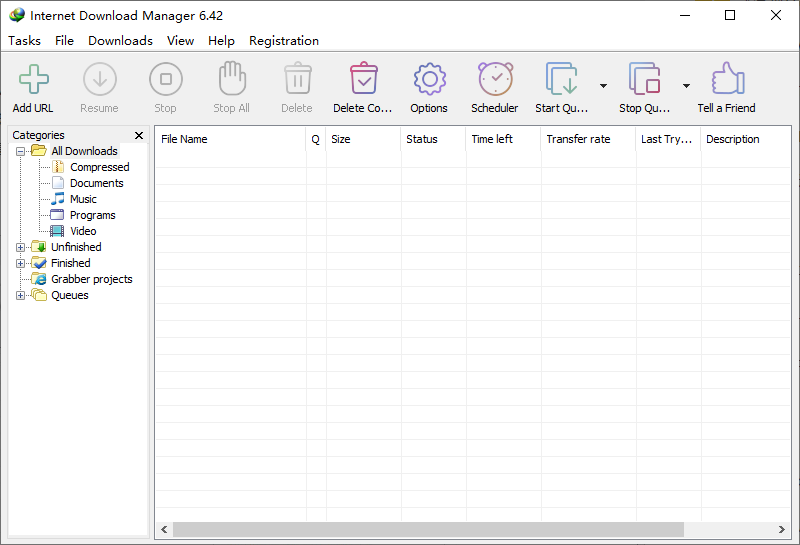The image size is (800, 545).
Task: Open the Downloads menu
Action: (120, 41)
